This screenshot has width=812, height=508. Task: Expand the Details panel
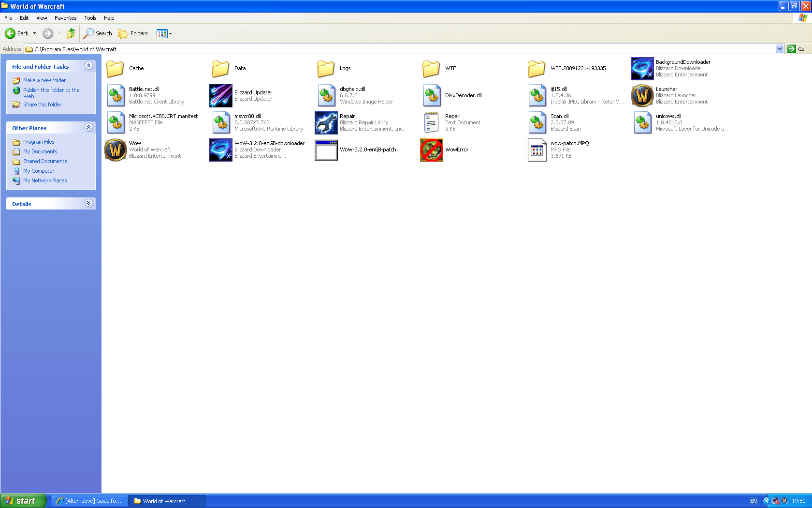click(88, 203)
